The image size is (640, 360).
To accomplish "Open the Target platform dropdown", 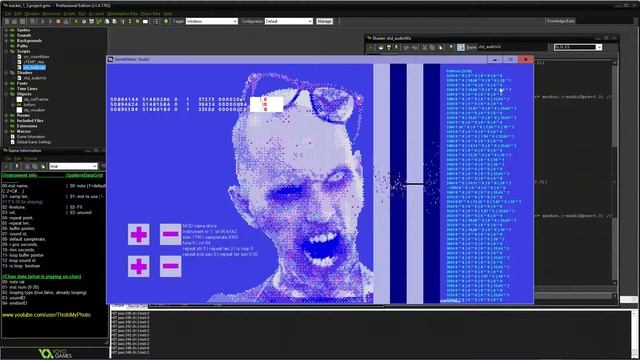I will coord(211,21).
